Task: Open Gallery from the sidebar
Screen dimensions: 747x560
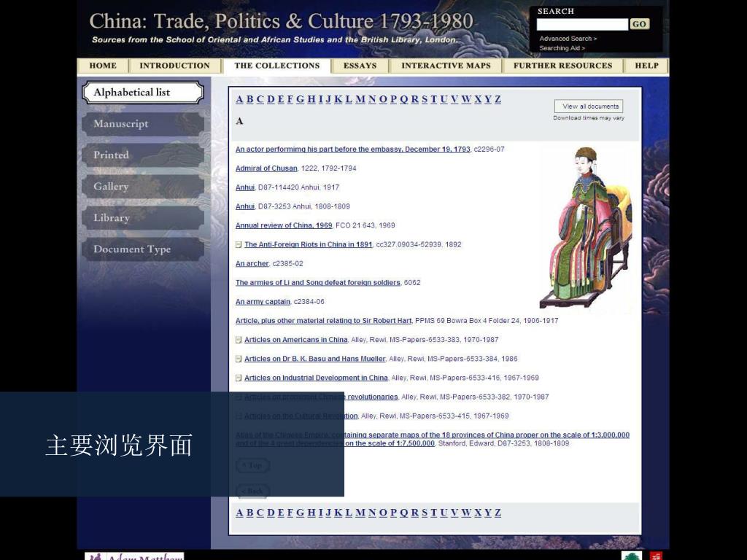Action: 143,187
